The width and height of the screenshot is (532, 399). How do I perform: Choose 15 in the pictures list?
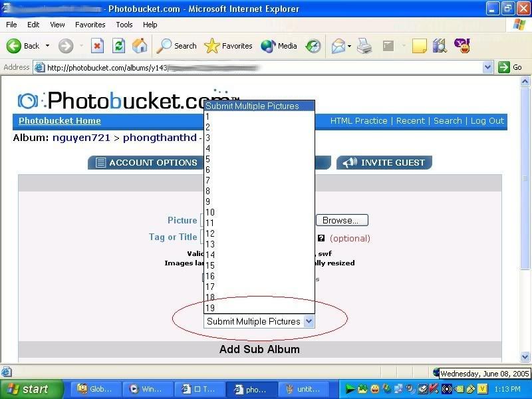(259, 265)
